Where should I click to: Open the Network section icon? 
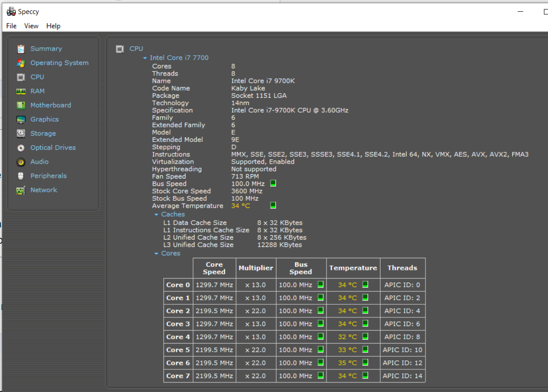pos(21,190)
